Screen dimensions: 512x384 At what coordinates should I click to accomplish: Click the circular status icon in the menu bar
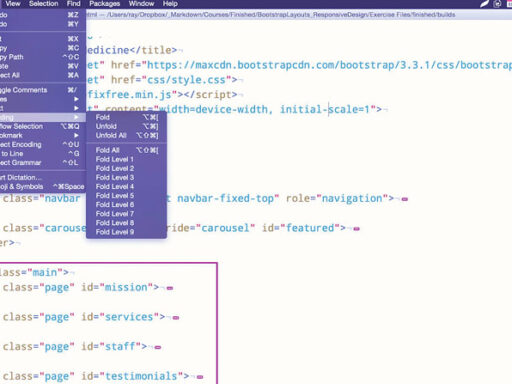[x=497, y=4]
